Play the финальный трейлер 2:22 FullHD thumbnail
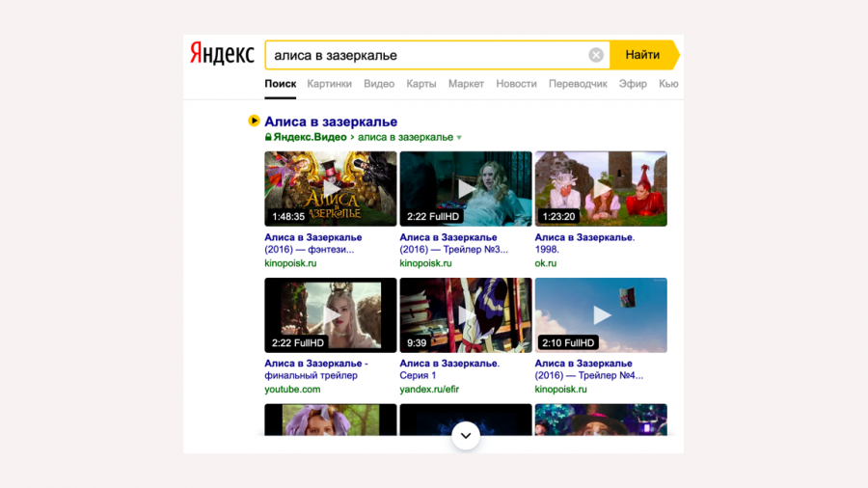Image resolution: width=868 pixels, height=488 pixels. [331, 315]
